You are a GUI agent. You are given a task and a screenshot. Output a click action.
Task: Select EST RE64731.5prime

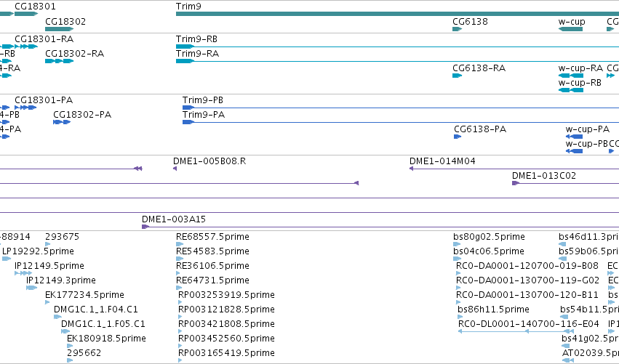click(212, 280)
